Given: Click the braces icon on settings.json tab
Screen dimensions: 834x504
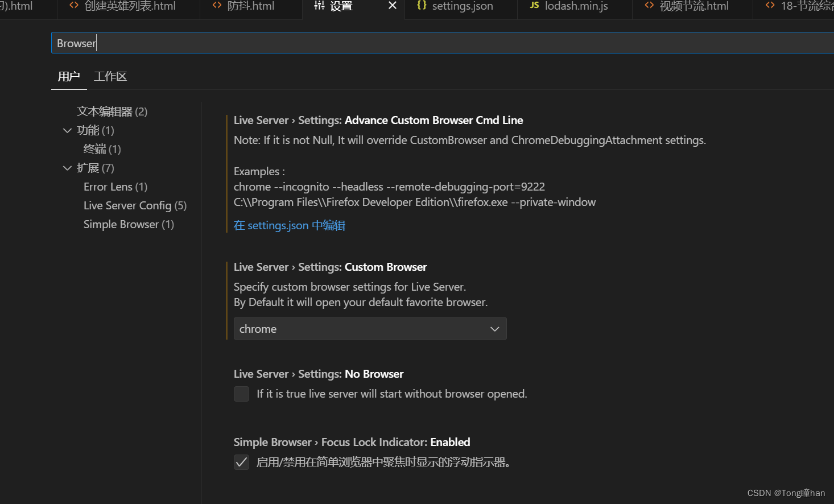Looking at the screenshot, I should [x=422, y=6].
